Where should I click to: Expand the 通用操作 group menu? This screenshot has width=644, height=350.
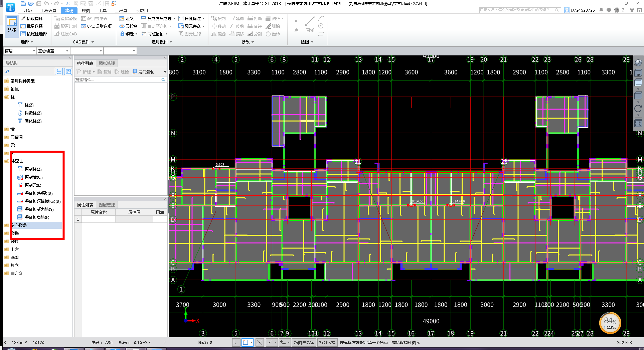[162, 42]
